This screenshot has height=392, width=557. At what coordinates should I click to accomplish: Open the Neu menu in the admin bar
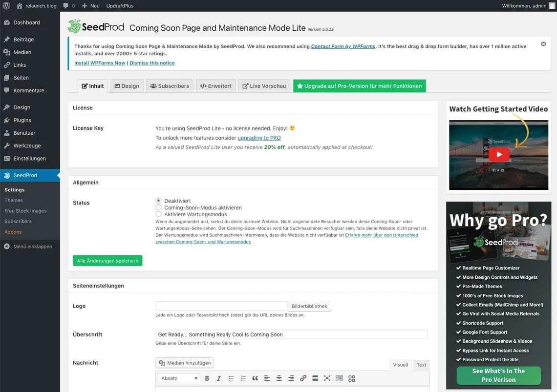coord(90,6)
